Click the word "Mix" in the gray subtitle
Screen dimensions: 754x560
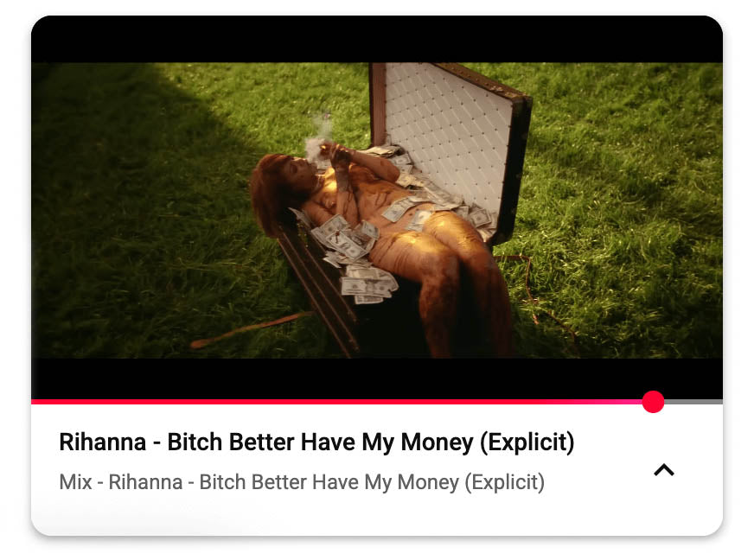pyautogui.click(x=75, y=482)
